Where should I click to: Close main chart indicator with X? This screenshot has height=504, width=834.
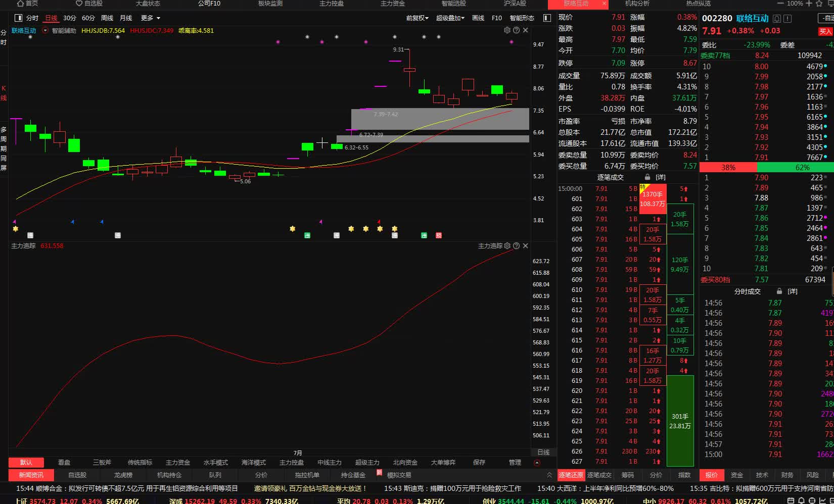tap(526, 30)
